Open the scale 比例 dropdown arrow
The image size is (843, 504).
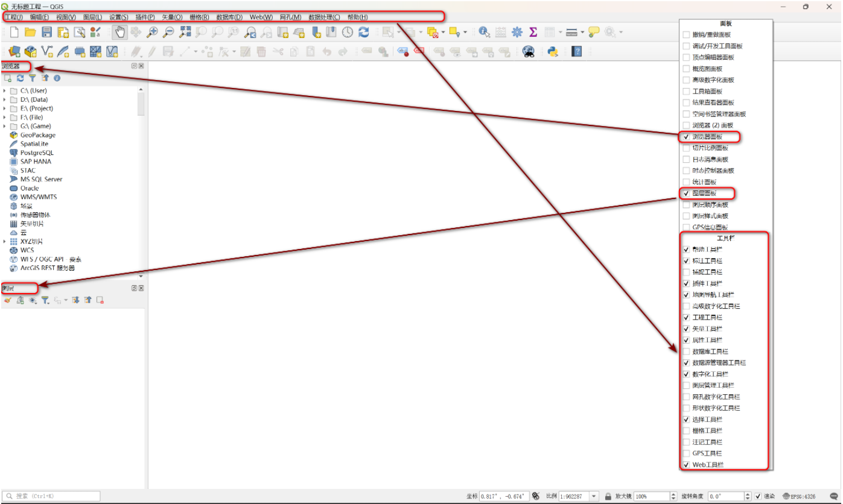click(x=594, y=496)
